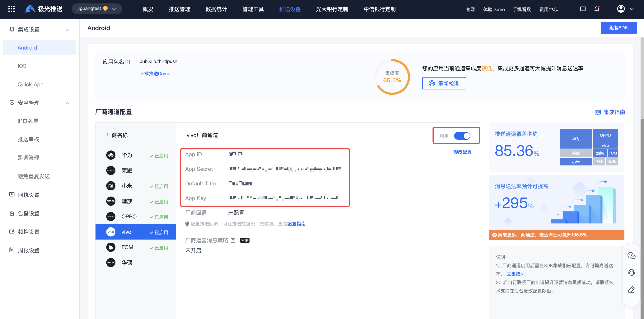This screenshot has height=319, width=644.
Task: Open the 推送管理 menu
Action: (179, 9)
